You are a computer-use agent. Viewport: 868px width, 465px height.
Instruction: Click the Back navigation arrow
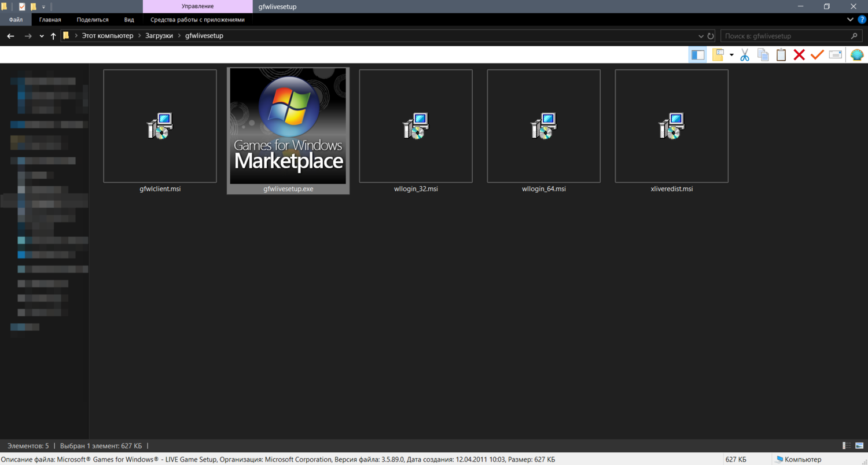(x=10, y=36)
